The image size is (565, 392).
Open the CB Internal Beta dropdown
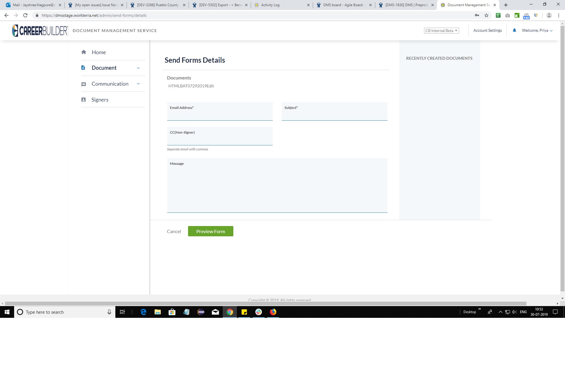(x=441, y=31)
